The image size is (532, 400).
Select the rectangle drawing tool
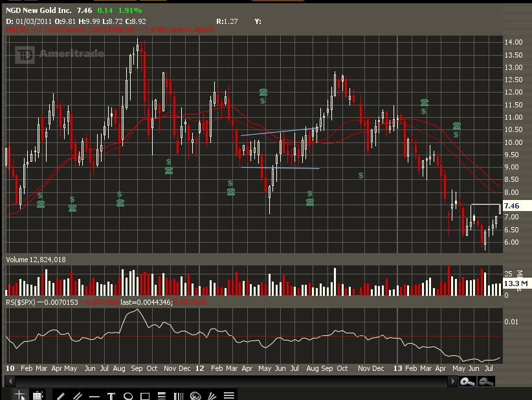(145, 395)
